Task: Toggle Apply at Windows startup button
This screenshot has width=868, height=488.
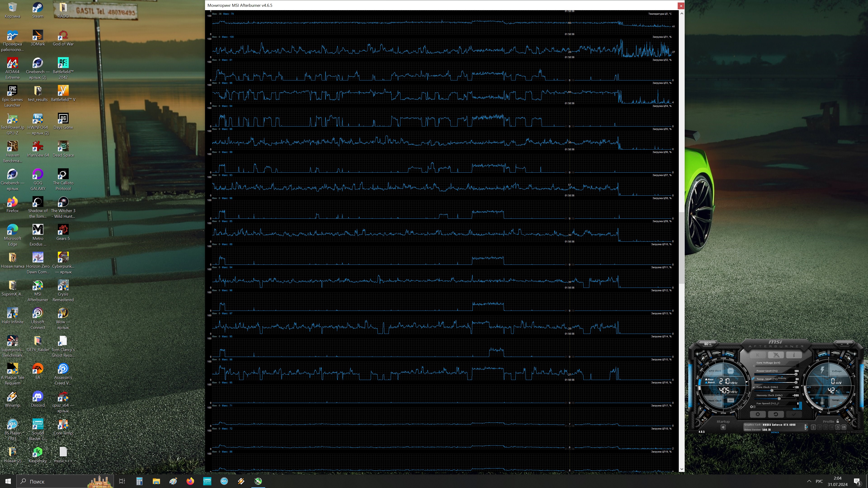Action: click(x=723, y=427)
